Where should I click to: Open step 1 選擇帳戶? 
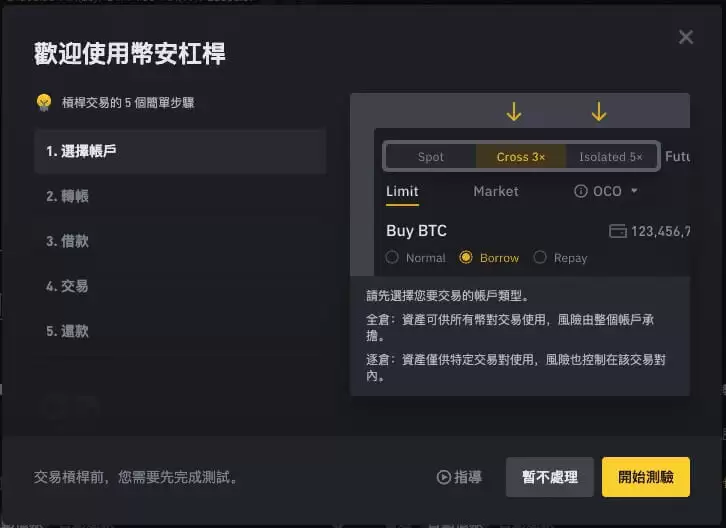(180, 151)
